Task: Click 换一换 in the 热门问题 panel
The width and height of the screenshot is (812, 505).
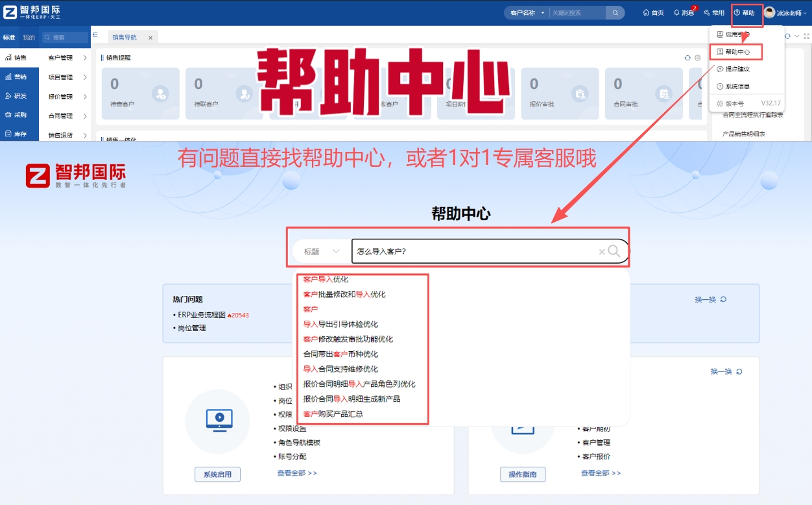Action: tap(710, 299)
